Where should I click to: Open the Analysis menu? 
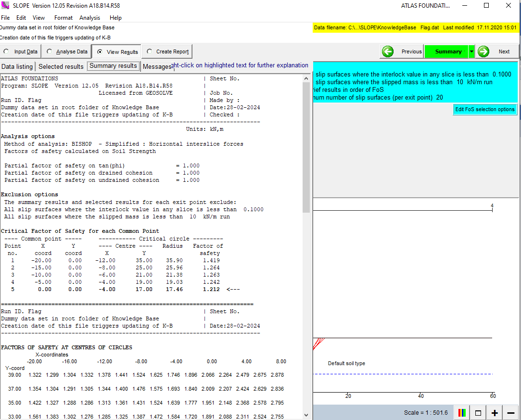coord(89,18)
